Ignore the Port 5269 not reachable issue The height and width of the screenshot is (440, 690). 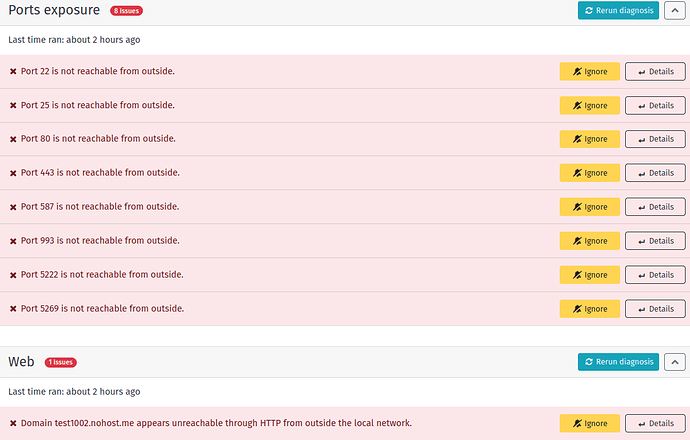590,309
